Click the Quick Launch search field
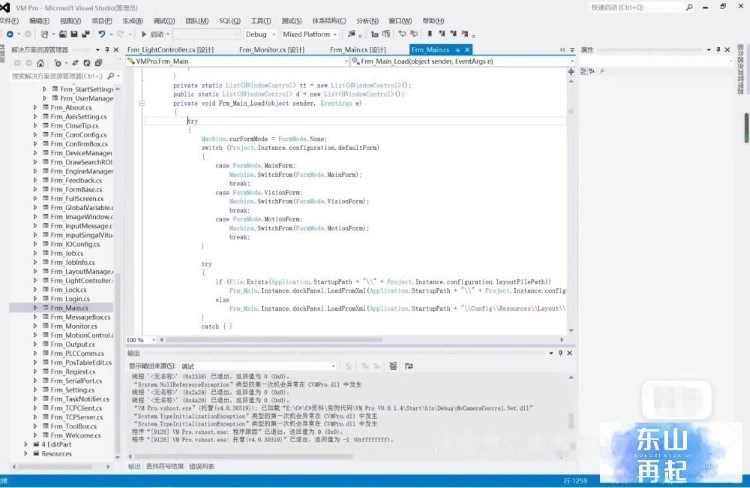This screenshot has height=488, width=750. pyautogui.click(x=636, y=7)
